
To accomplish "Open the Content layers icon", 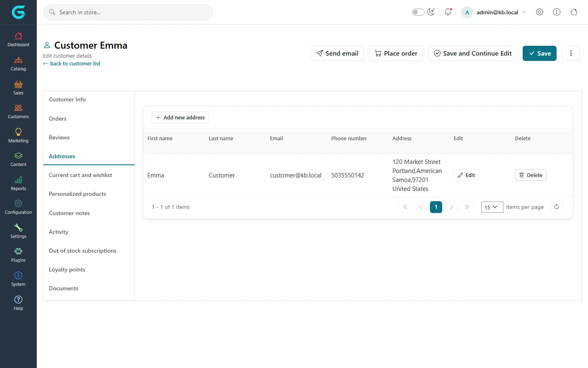I will (x=18, y=156).
